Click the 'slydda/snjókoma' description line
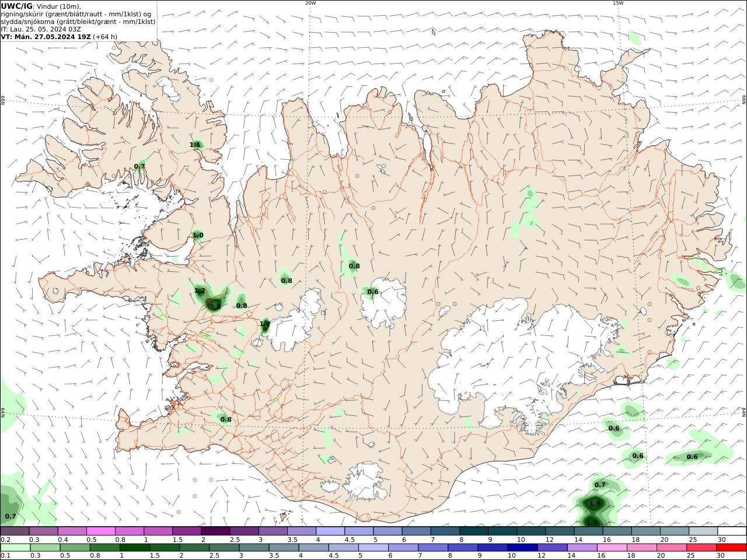Image resolution: width=747 pixels, height=560 pixels. tap(78, 22)
